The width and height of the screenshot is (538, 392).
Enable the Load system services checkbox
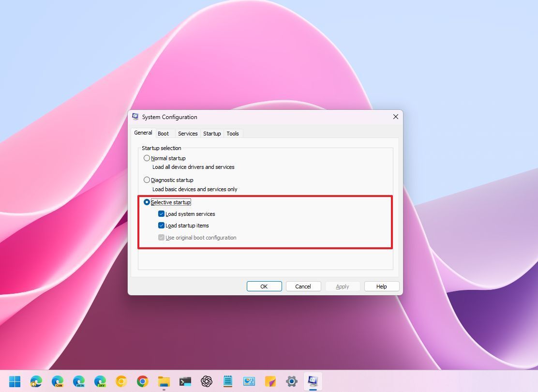coord(161,213)
